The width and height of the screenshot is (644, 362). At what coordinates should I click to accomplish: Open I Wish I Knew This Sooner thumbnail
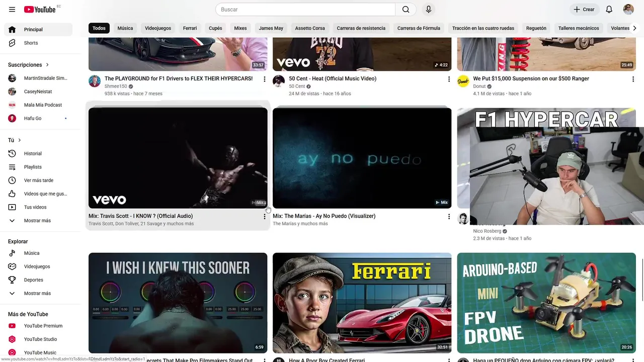(178, 303)
